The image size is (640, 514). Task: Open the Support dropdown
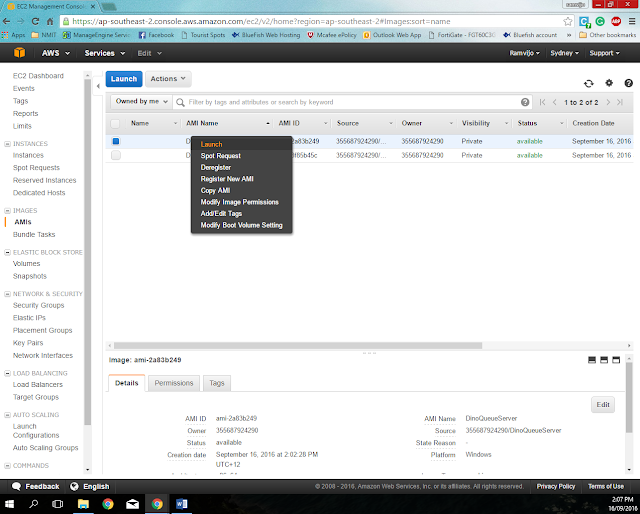[604, 53]
